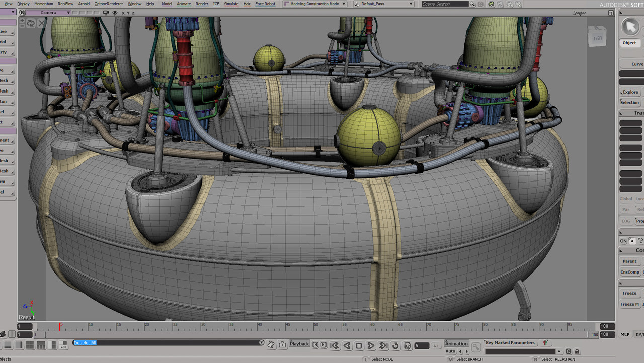Image resolution: width=644 pixels, height=363 pixels.
Task: Click the viewport camera icon
Action: 107,13
